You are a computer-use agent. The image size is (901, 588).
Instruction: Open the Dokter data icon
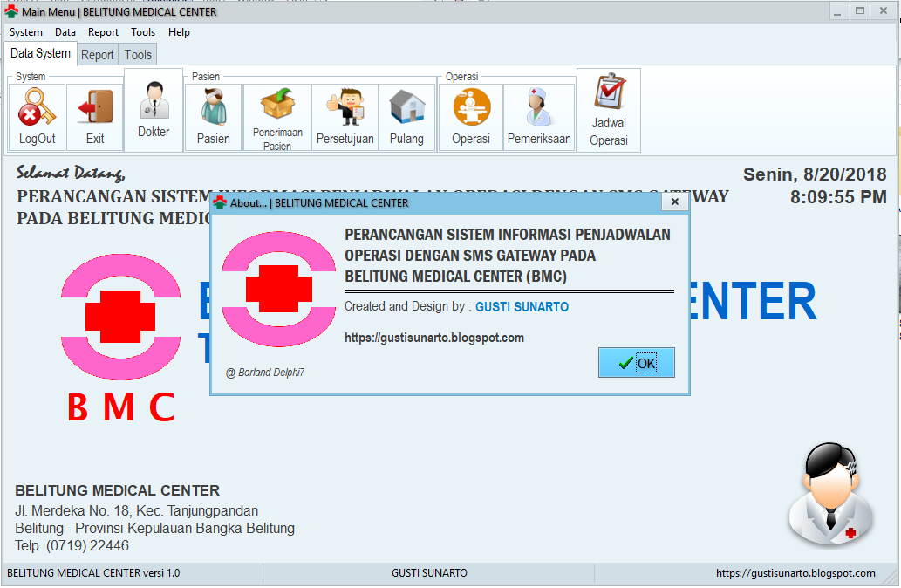click(x=154, y=100)
